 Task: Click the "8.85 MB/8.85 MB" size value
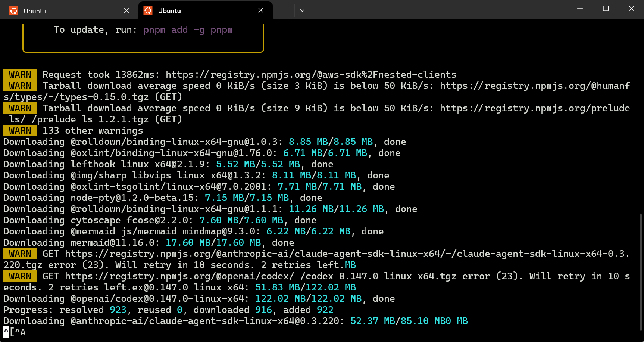point(331,142)
